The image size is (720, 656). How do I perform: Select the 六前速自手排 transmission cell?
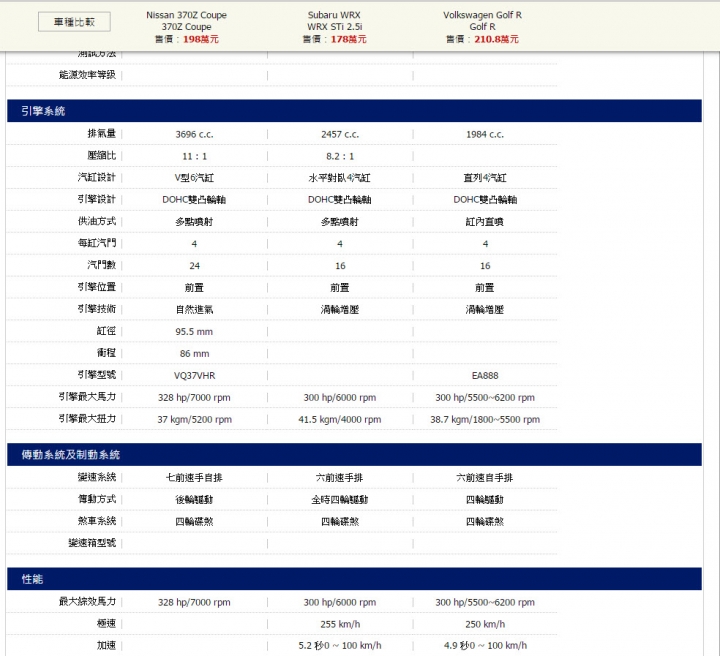coord(485,477)
